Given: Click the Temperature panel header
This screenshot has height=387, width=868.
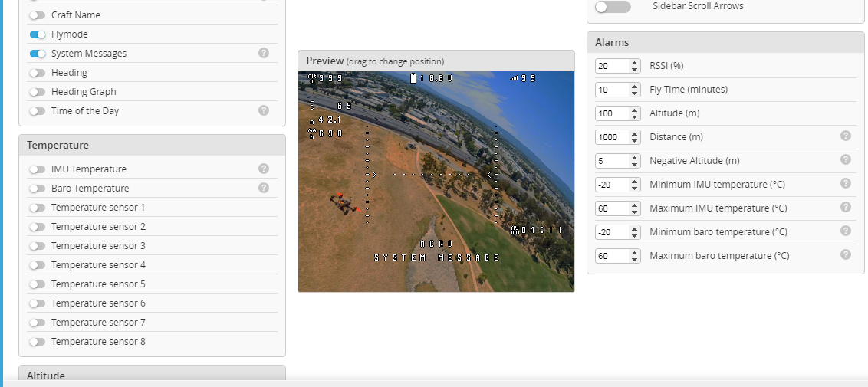Looking at the screenshot, I should (x=153, y=145).
